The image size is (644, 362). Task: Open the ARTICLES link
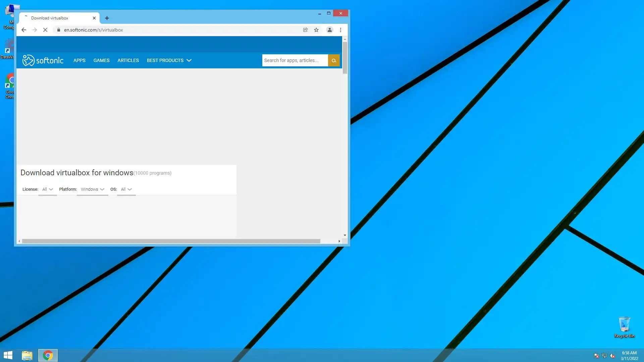(x=128, y=60)
